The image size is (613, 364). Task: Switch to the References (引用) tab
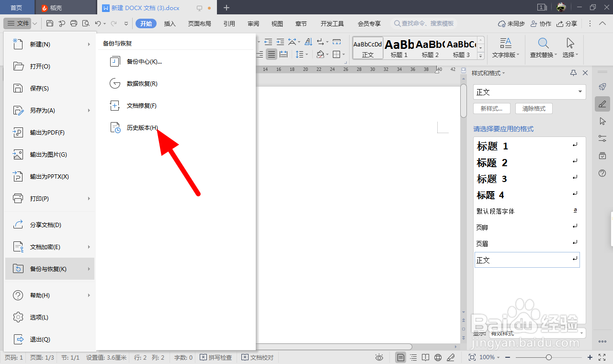(x=229, y=23)
